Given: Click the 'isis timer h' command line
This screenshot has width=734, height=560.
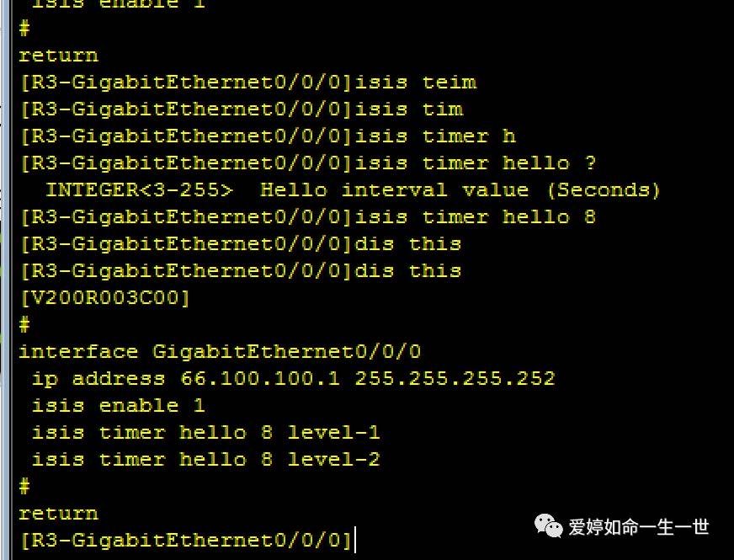Looking at the screenshot, I should (x=268, y=136).
